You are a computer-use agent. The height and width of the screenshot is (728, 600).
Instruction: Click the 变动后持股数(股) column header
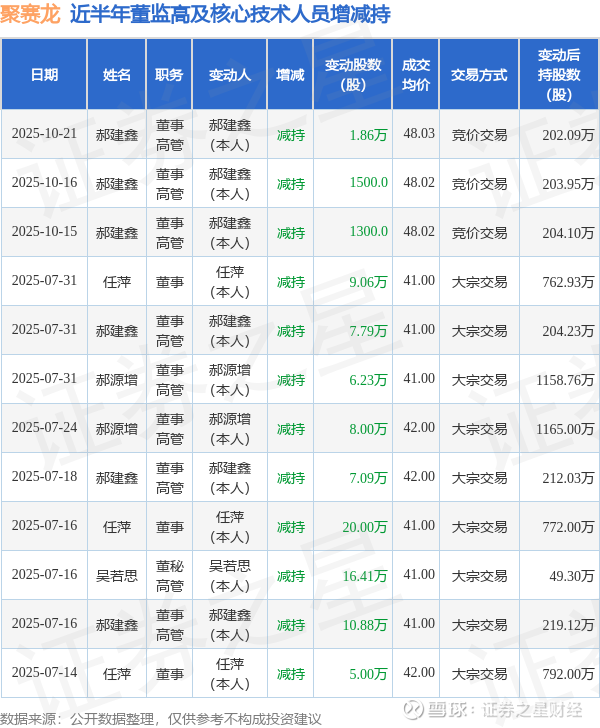pos(559,74)
